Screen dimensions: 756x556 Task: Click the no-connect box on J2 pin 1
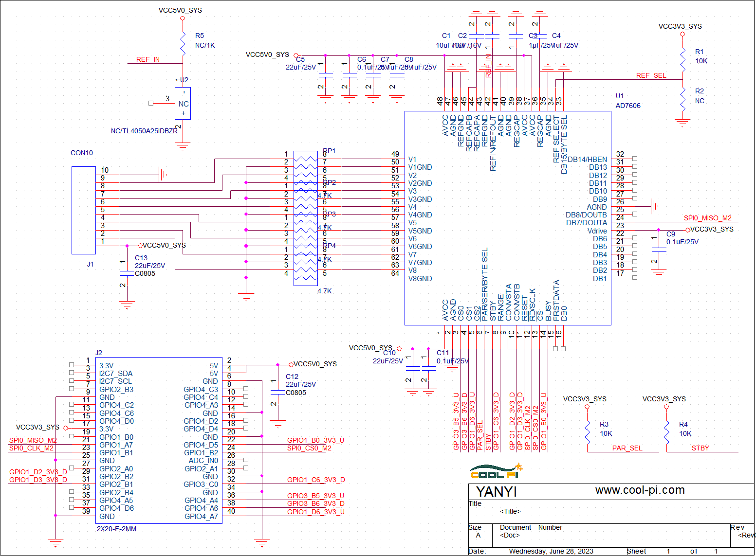(x=72, y=364)
